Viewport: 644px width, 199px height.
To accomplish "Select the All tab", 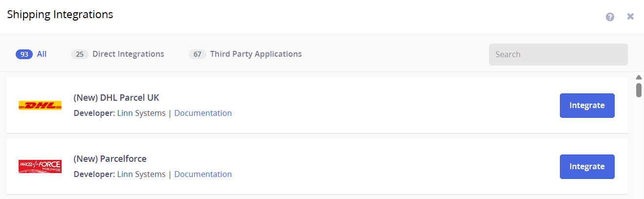I will tap(42, 54).
